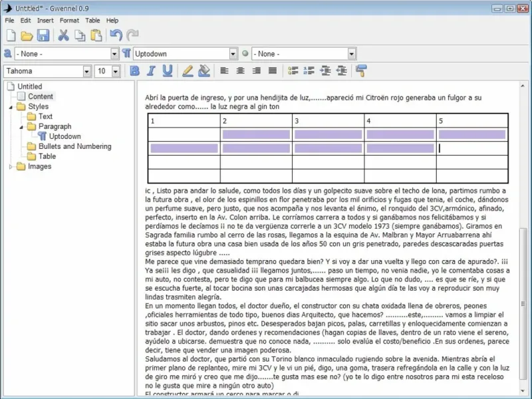This screenshot has height=399, width=532.
Task: Click the green bullet style icon
Action: point(245,53)
